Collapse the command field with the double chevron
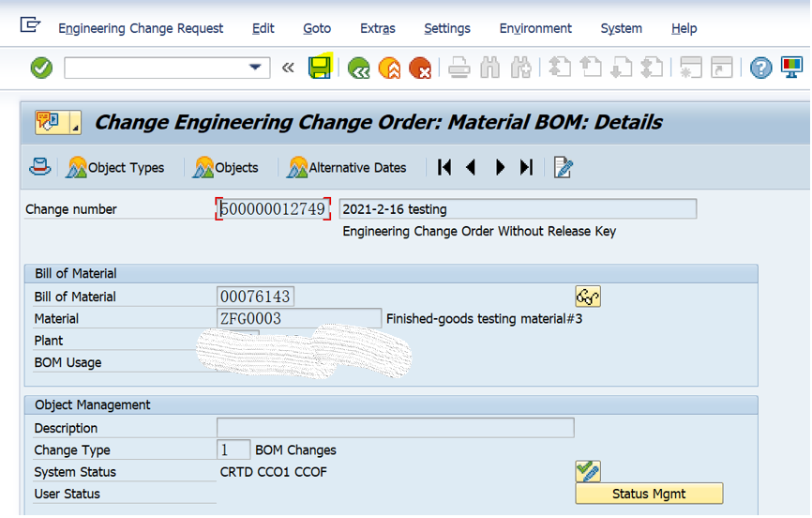Viewport: 812px width, 518px height. pos(288,68)
